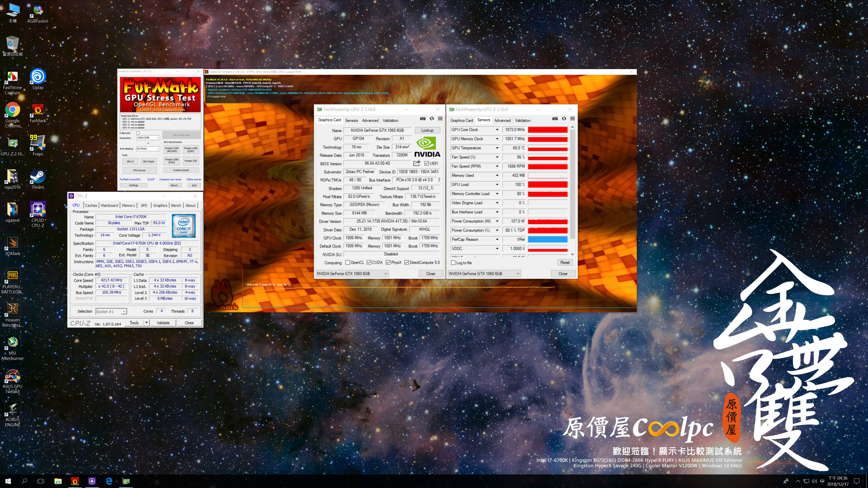Screen dimensions: 868x488
Task: Click FurMark Preset:1080 (FHD) button
Action: tap(172, 161)
